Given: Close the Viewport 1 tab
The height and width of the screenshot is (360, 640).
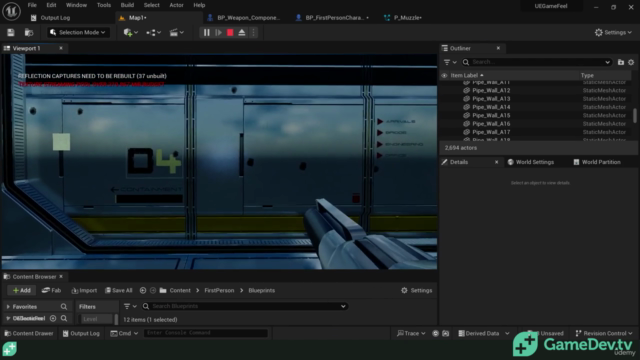Looking at the screenshot, I should click(61, 48).
